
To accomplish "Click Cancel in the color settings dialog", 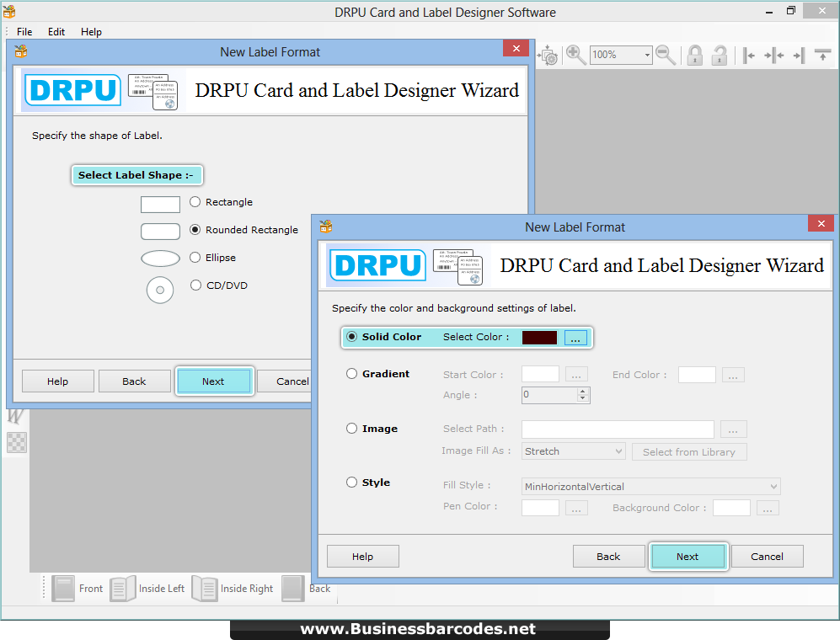I will (768, 557).
